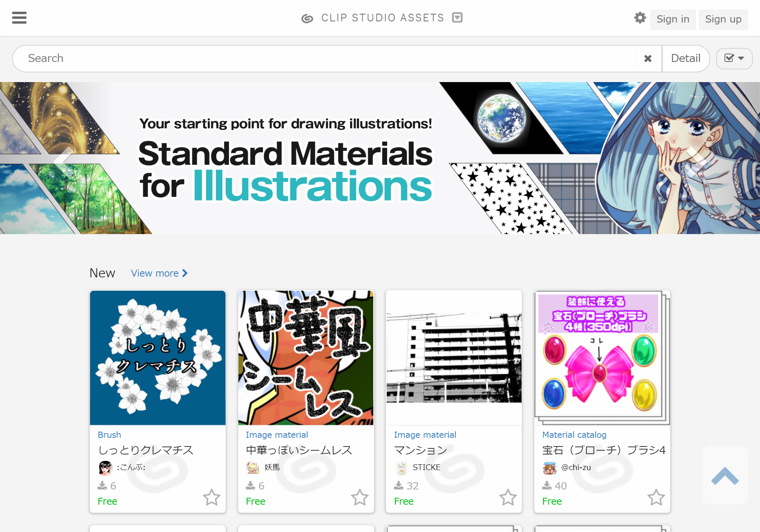This screenshot has height=532, width=760.
Task: Open the Detail search options
Action: pos(686,59)
